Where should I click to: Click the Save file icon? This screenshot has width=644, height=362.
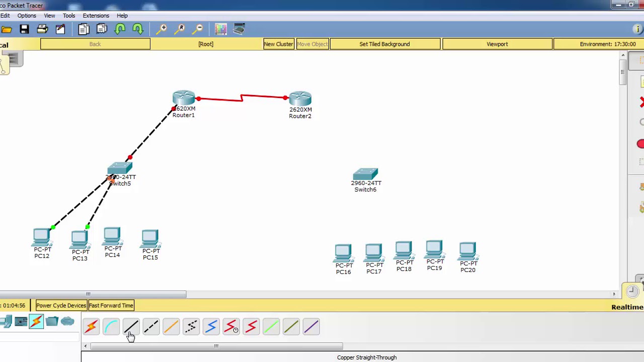click(24, 29)
